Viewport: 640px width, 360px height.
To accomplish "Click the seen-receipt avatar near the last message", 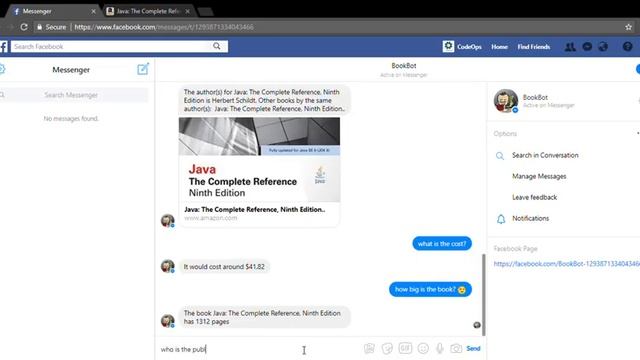I will coord(476,325).
